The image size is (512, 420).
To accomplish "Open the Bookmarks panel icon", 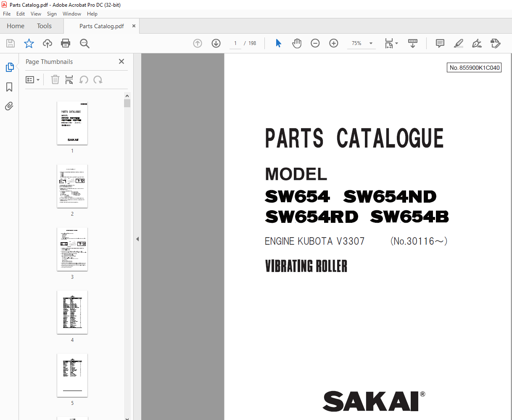I will coord(9,87).
